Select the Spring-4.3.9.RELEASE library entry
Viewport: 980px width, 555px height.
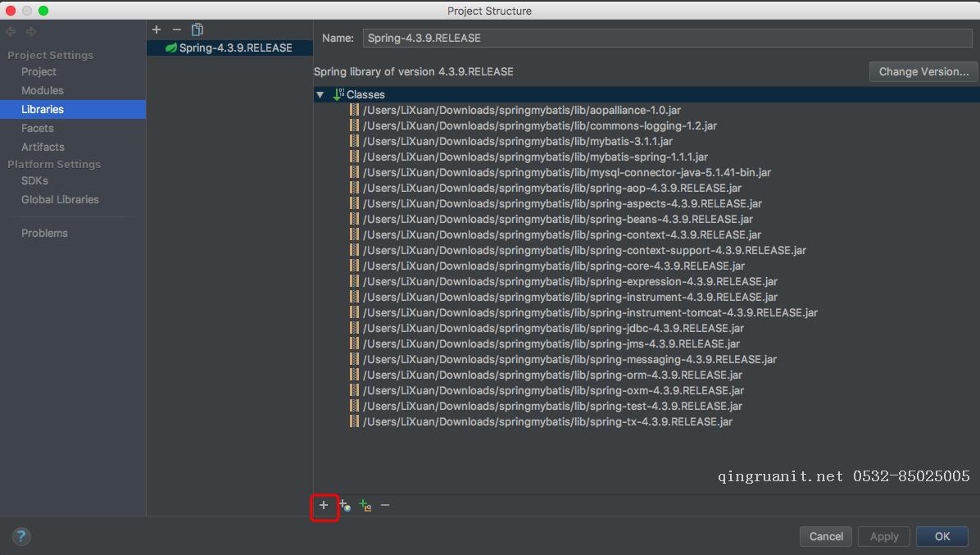pyautogui.click(x=235, y=48)
